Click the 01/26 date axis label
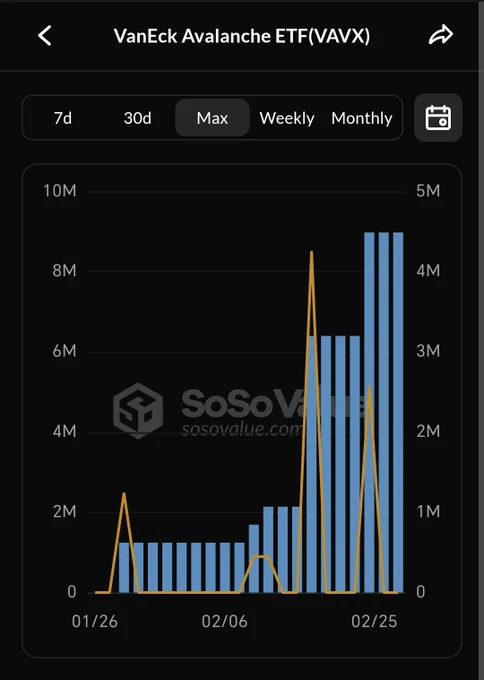Image resolution: width=484 pixels, height=680 pixels. (95, 621)
